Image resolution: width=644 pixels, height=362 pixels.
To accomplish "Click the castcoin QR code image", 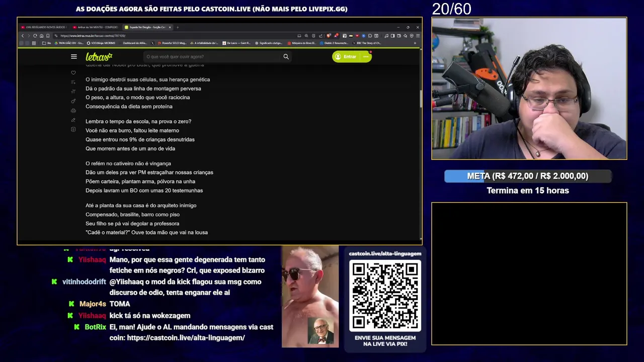I will [385, 296].
